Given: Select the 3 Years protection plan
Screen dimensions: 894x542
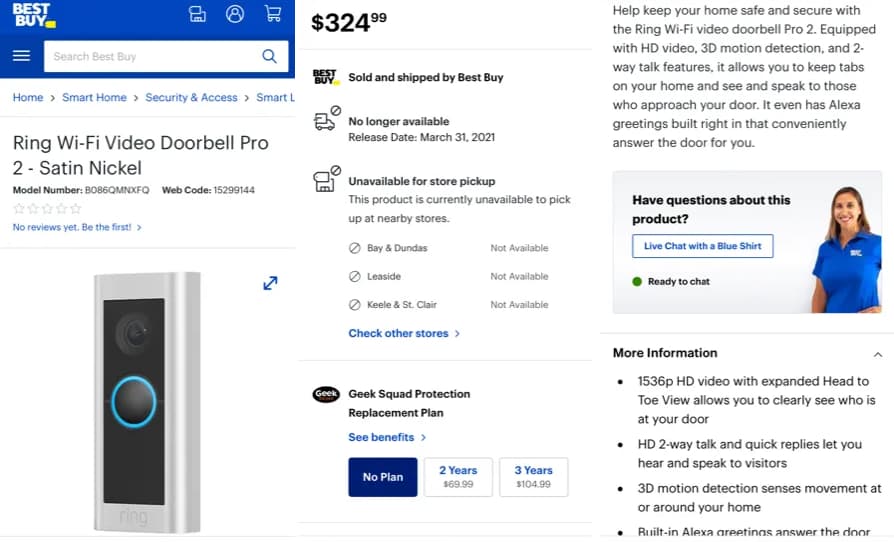Looking at the screenshot, I should pos(533,477).
